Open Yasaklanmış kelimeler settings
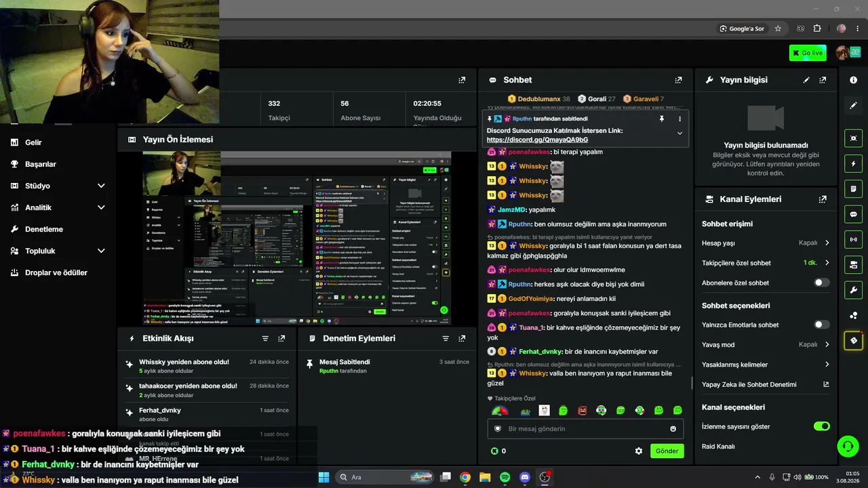 (766, 365)
